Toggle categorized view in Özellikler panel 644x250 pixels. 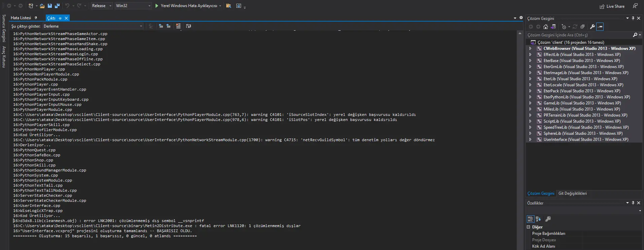(x=530, y=219)
